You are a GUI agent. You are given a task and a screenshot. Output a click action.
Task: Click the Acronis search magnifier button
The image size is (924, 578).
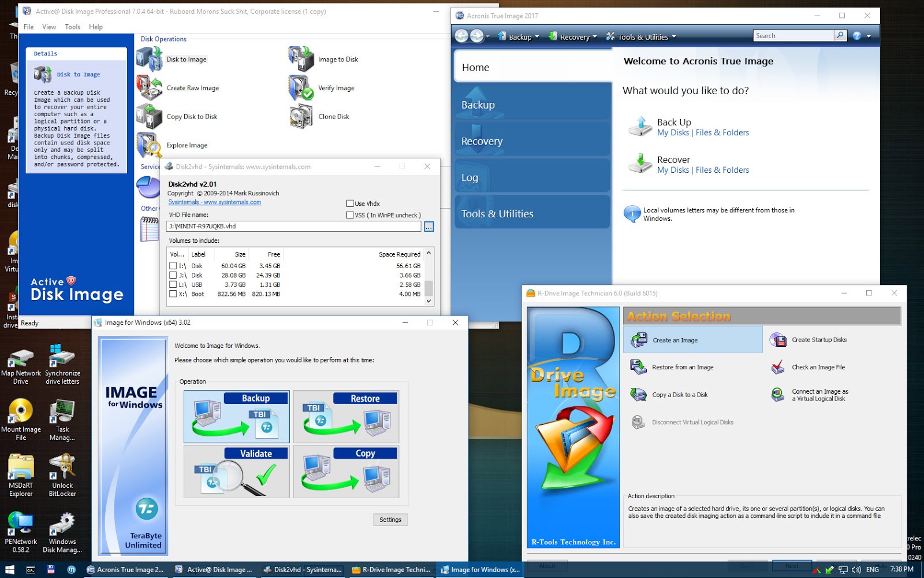(840, 35)
